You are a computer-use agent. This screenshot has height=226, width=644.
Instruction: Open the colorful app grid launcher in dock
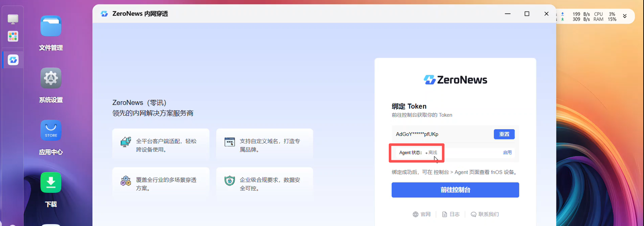(13, 36)
